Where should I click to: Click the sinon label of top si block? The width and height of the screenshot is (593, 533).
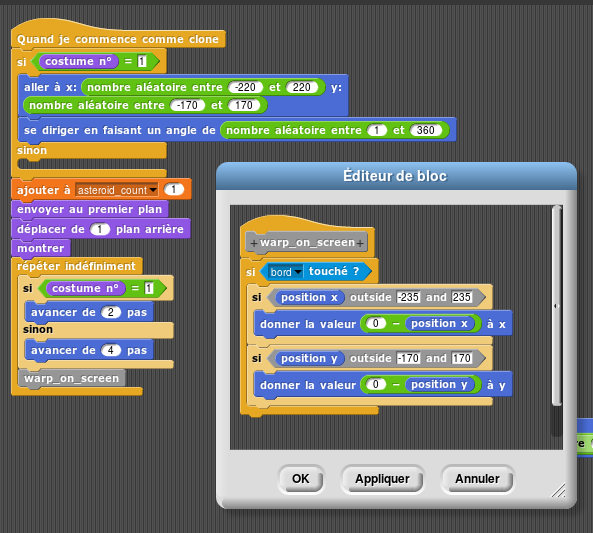32,151
